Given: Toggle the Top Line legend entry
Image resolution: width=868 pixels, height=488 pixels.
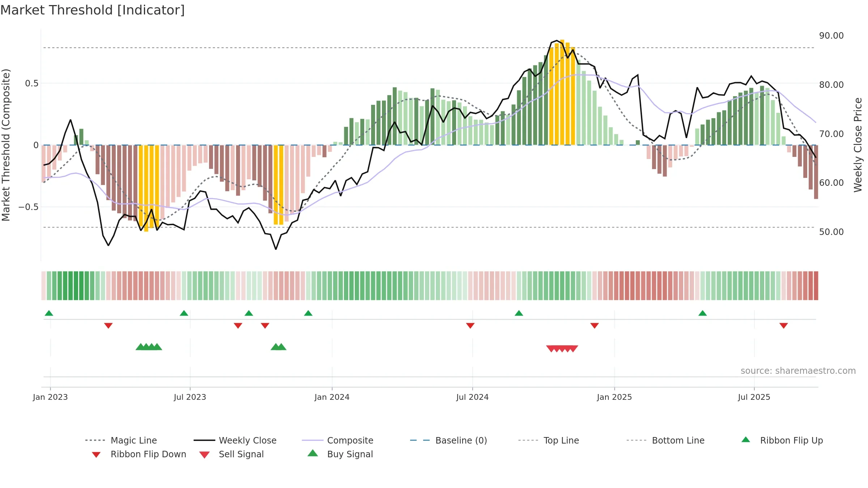Looking at the screenshot, I should [x=549, y=440].
